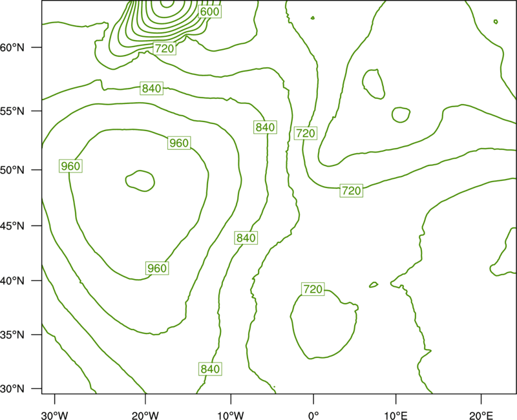
Task: Click the 45°N latitude axis label
Action: pos(12,226)
